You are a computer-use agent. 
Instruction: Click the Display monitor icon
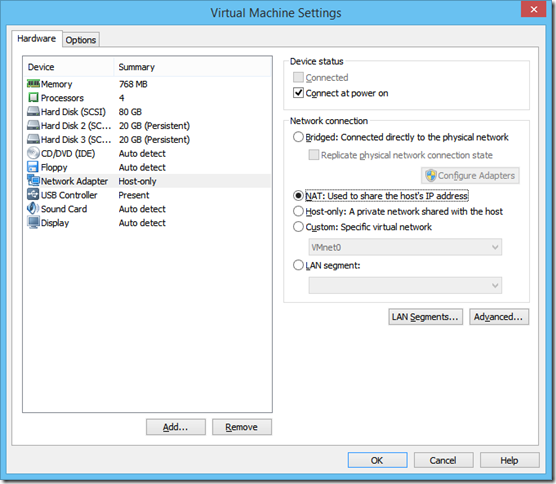(33, 223)
